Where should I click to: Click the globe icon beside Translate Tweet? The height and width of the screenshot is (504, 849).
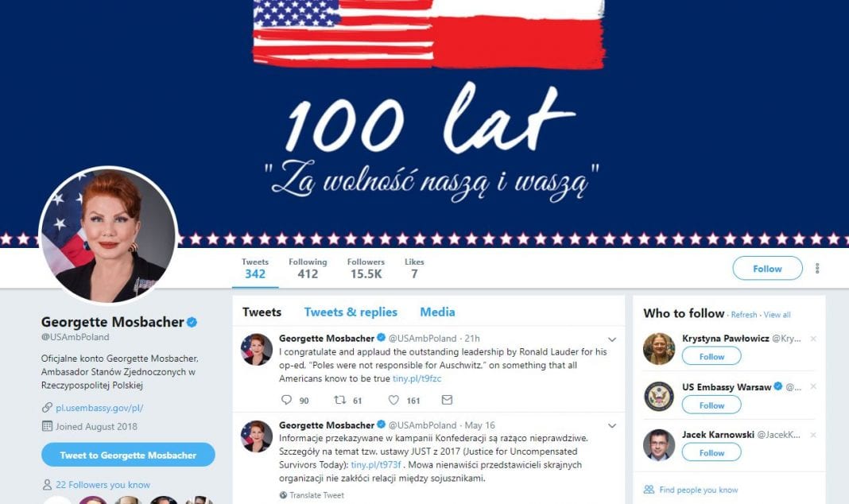[283, 494]
